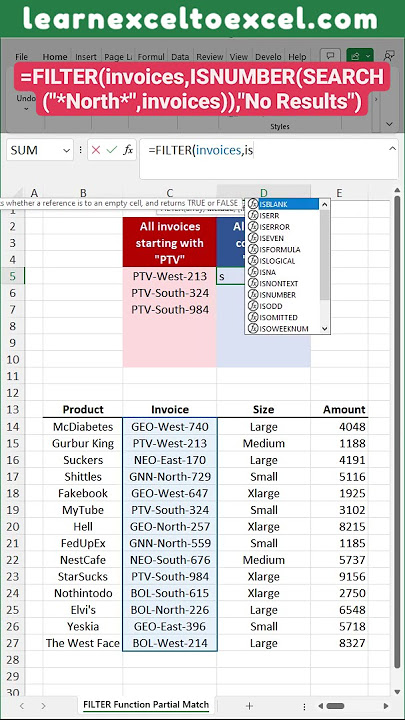The width and height of the screenshot is (405, 720).
Task: Go to next sheet arrow
Action: coord(43,705)
